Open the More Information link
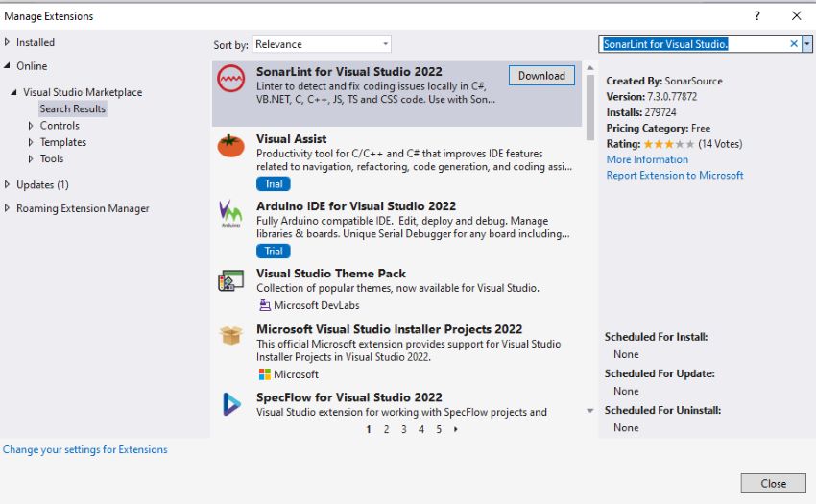The image size is (816, 504). [647, 159]
